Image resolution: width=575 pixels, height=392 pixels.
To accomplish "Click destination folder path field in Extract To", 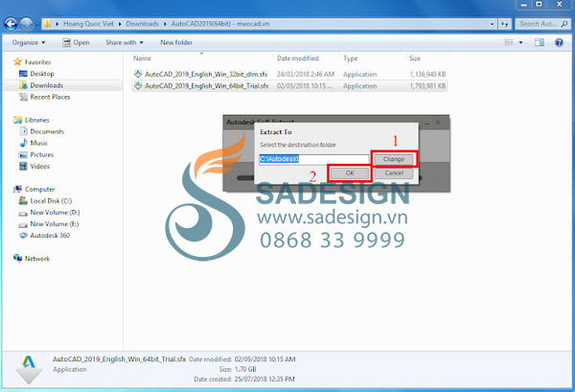I will click(314, 159).
